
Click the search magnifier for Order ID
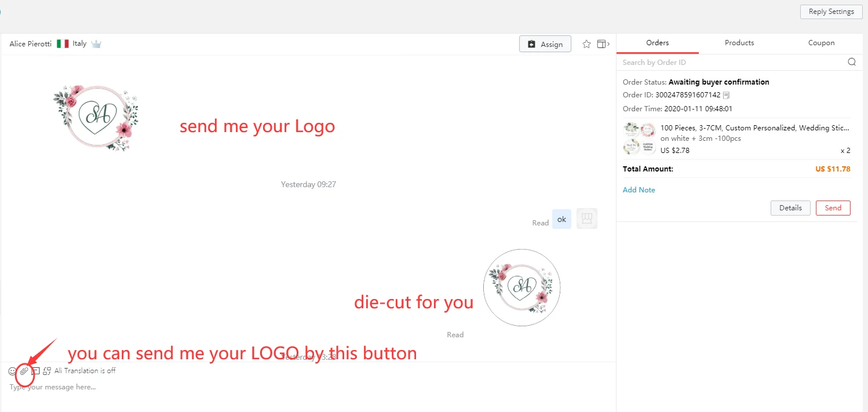tap(851, 62)
